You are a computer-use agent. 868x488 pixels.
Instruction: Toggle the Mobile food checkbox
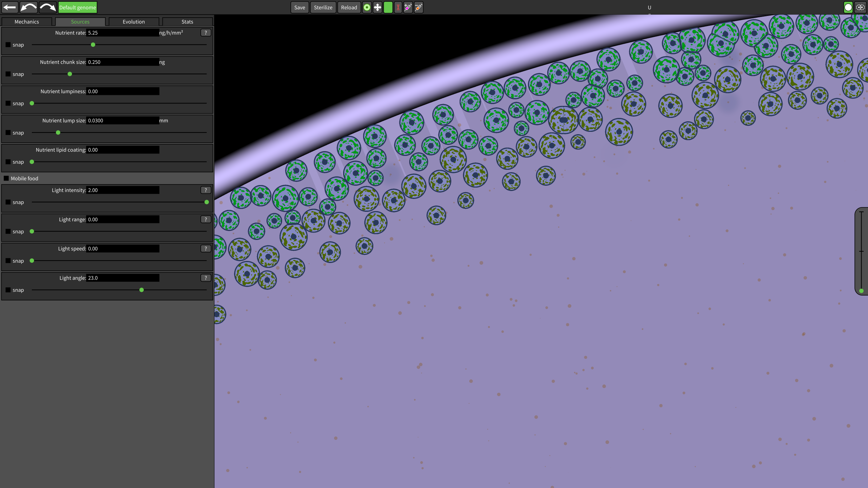6,178
